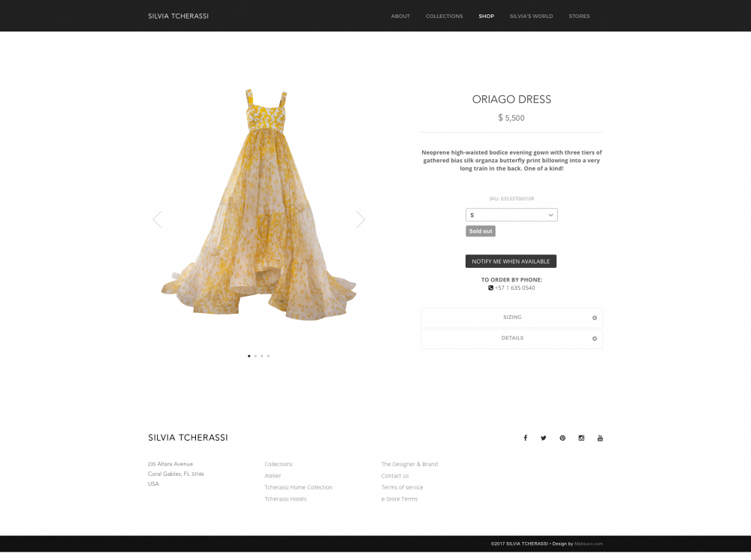Image resolution: width=751 pixels, height=560 pixels.
Task: Select the third carousel dot
Action: pyautogui.click(x=262, y=356)
